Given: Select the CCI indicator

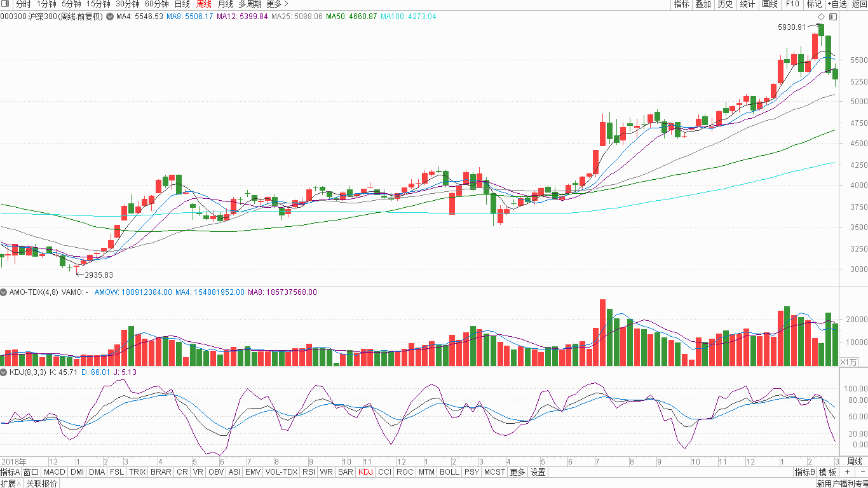Looking at the screenshot, I should coord(385,472).
